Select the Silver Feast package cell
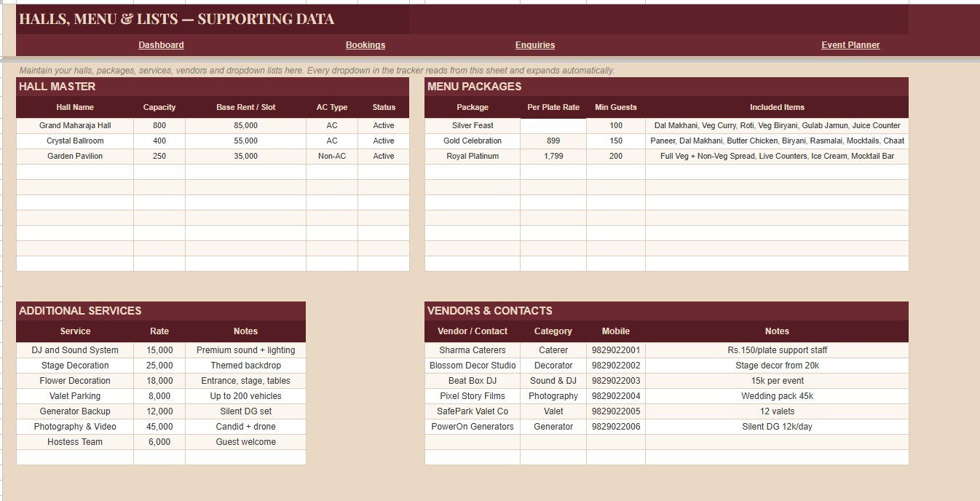Image resolution: width=980 pixels, height=501 pixels. point(473,126)
